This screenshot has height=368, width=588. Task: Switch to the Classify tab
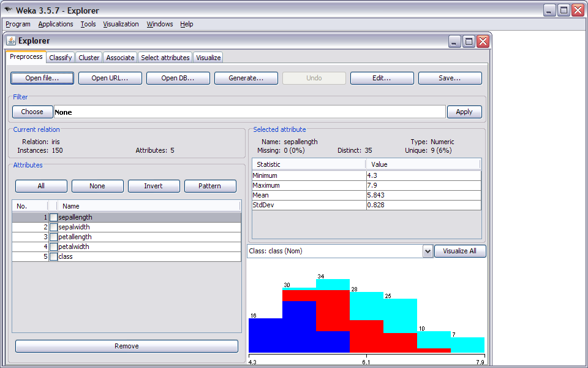tap(61, 58)
